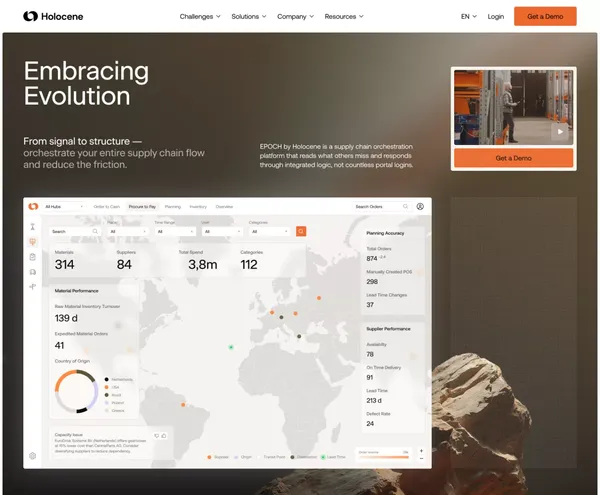Expand the Company menu
This screenshot has width=600, height=495.
[x=295, y=16]
